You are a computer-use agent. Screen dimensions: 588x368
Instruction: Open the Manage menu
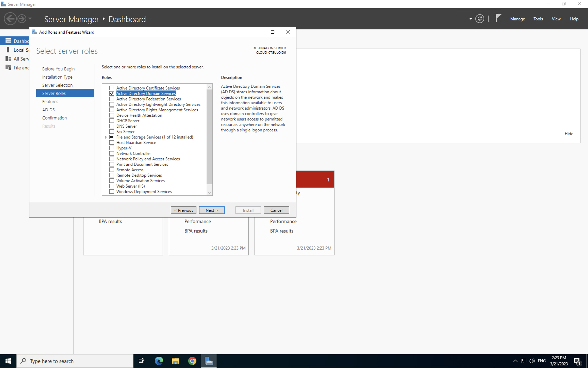[518, 19]
